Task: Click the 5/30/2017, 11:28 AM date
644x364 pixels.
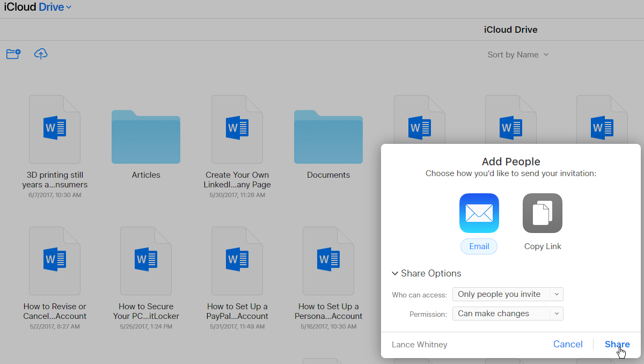Action: (237, 195)
